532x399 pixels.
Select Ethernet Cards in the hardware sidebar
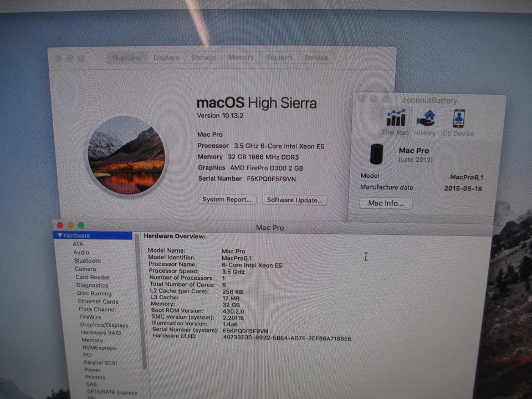coord(98,301)
